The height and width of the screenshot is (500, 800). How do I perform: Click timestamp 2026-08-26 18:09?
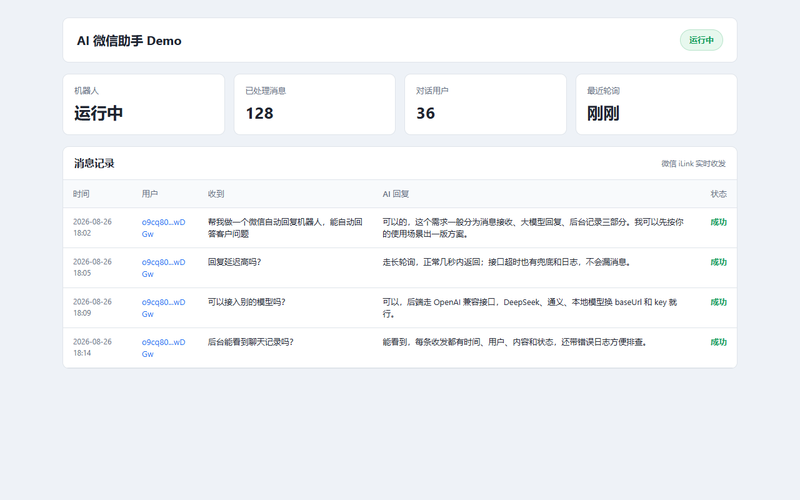92,307
